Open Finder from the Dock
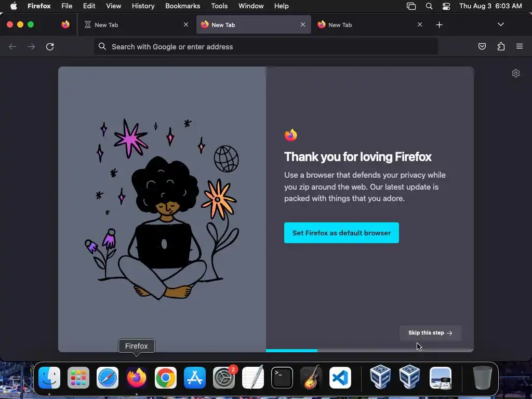This screenshot has width=532, height=399. pos(49,378)
